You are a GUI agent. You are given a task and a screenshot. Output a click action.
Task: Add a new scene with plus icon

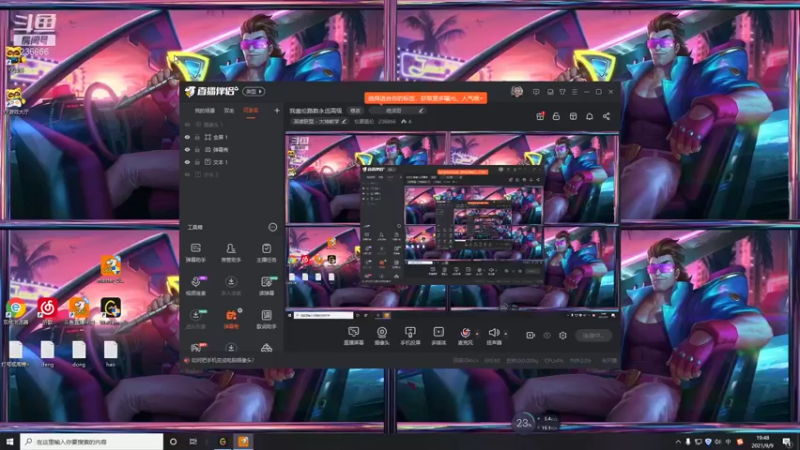pyautogui.click(x=277, y=110)
